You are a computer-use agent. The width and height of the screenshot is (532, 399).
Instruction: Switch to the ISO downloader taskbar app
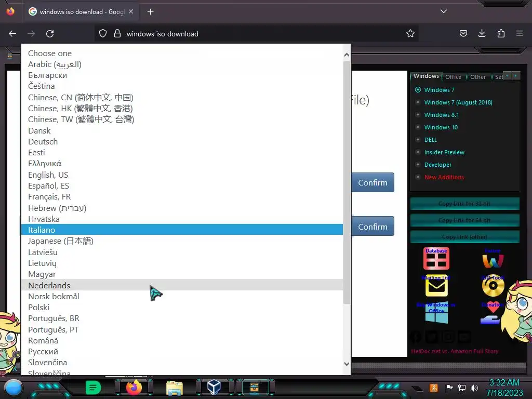coord(255,387)
